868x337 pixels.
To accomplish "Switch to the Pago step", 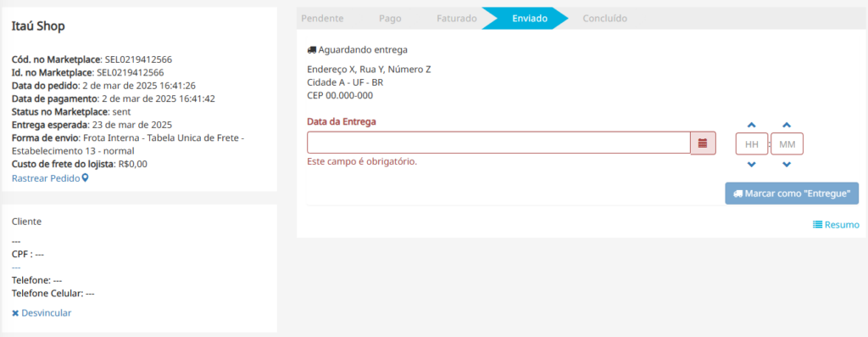I will point(390,19).
